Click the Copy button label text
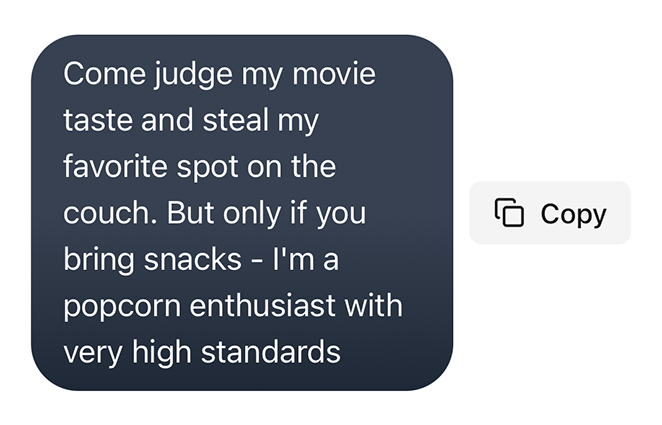662x425 pixels. click(573, 214)
